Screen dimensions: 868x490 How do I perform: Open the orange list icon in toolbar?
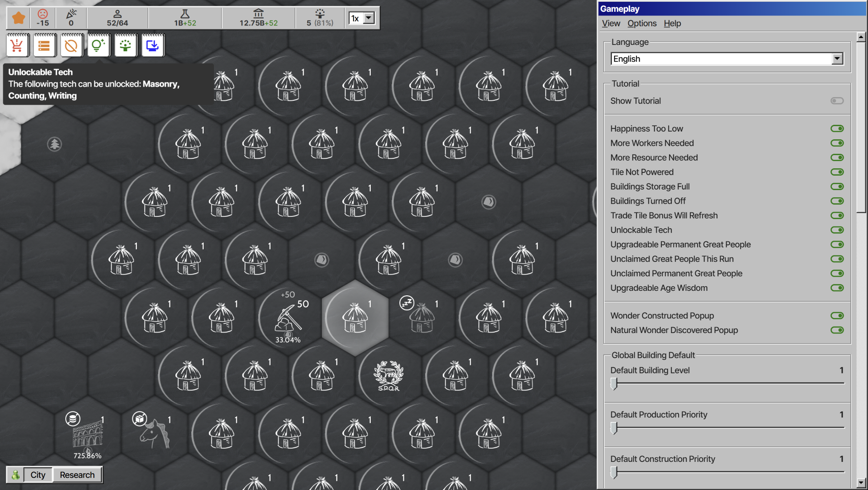(x=44, y=45)
